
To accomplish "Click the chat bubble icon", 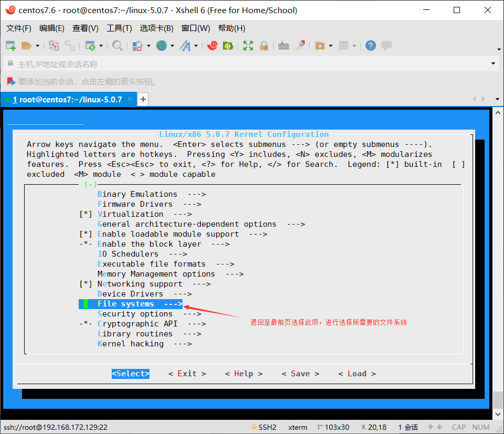I will (387, 46).
